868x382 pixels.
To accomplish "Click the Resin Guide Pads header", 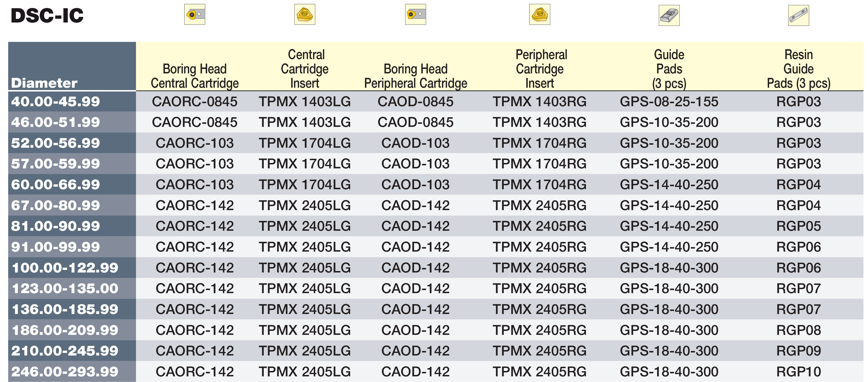I will click(798, 69).
